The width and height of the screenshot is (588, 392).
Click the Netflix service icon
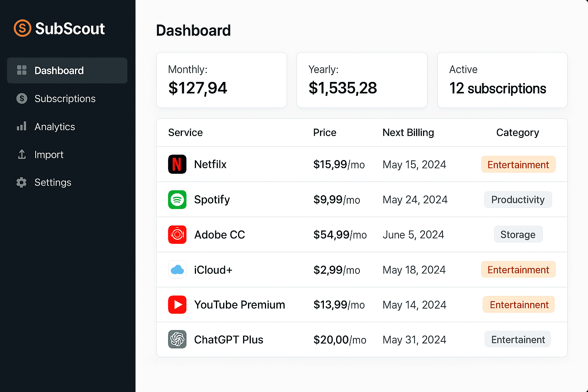click(177, 164)
